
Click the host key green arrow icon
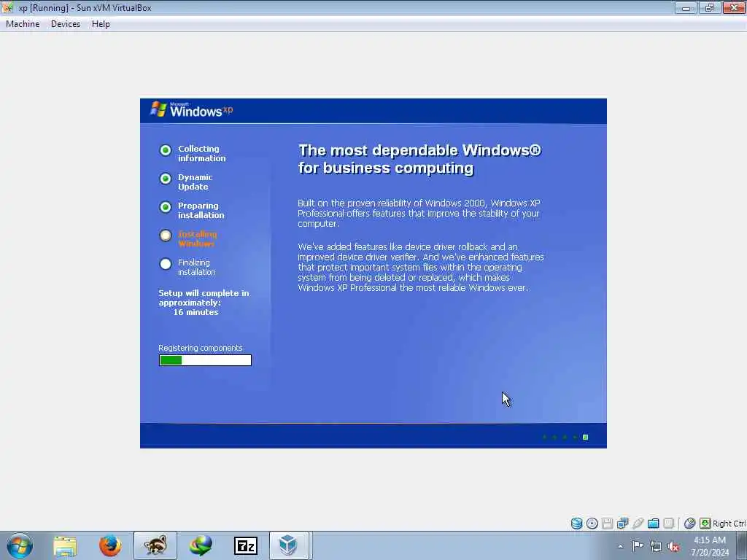[705, 524]
